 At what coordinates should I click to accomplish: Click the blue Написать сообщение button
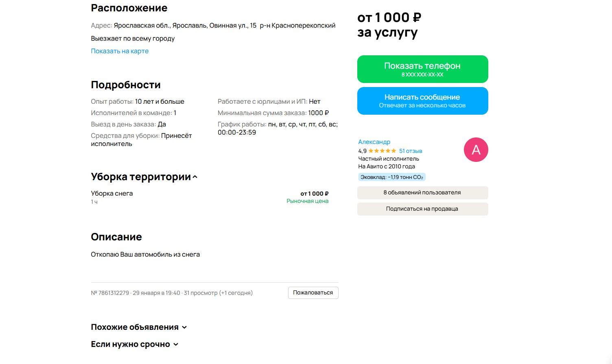pos(422,101)
